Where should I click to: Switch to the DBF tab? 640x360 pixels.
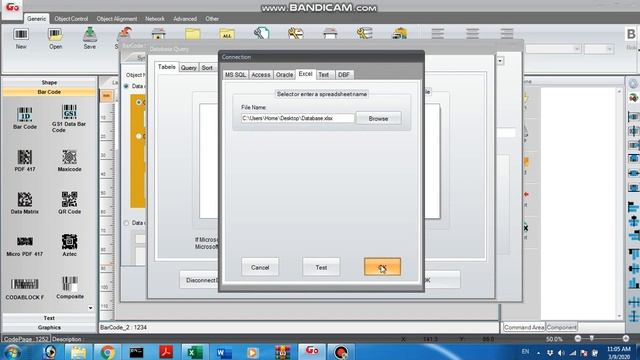tap(344, 75)
